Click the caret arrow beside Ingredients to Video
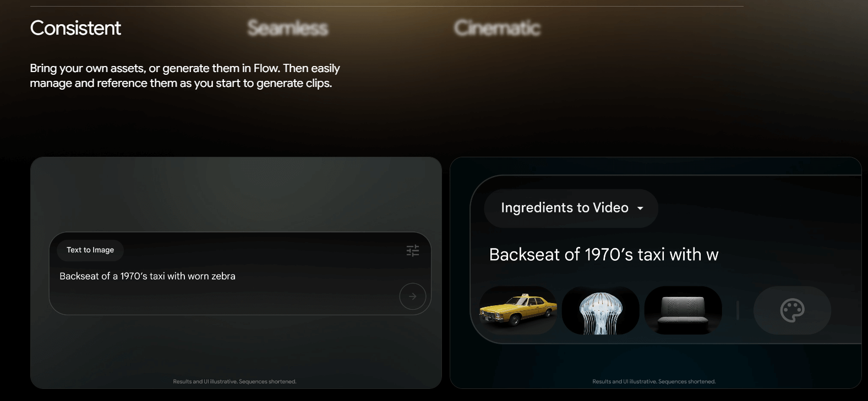Image resolution: width=868 pixels, height=401 pixels. (x=640, y=208)
